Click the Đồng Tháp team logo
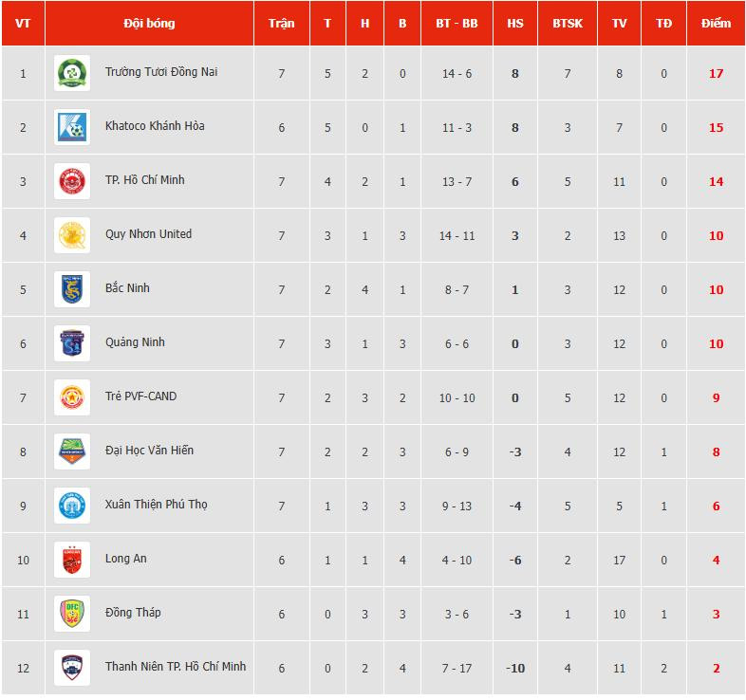Screen dimensions: 746x700 (x=72, y=614)
